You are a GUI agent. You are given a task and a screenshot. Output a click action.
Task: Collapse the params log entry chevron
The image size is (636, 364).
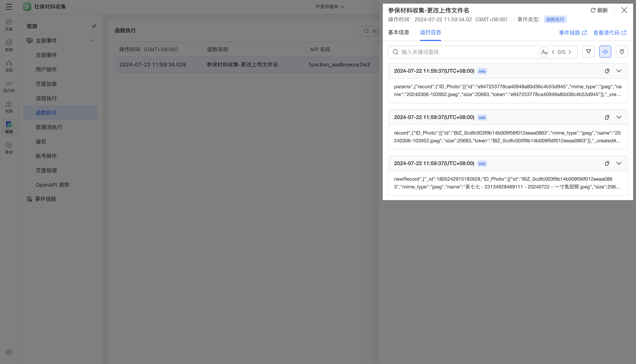click(619, 71)
